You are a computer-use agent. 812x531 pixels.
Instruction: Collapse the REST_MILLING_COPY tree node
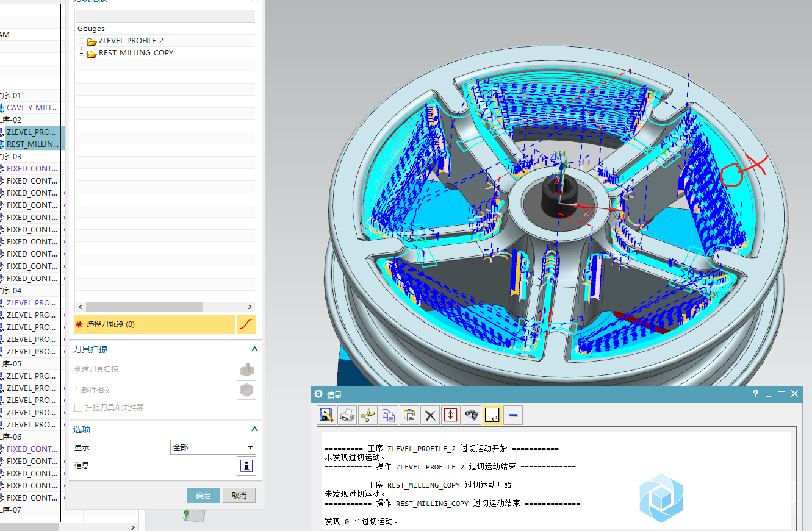click(82, 53)
